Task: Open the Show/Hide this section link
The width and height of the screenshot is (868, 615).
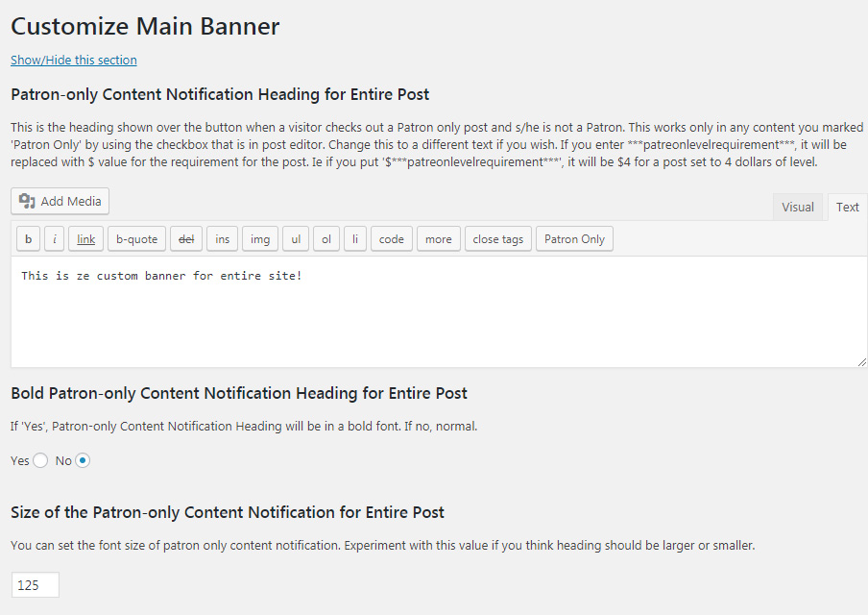Action: 74,60
